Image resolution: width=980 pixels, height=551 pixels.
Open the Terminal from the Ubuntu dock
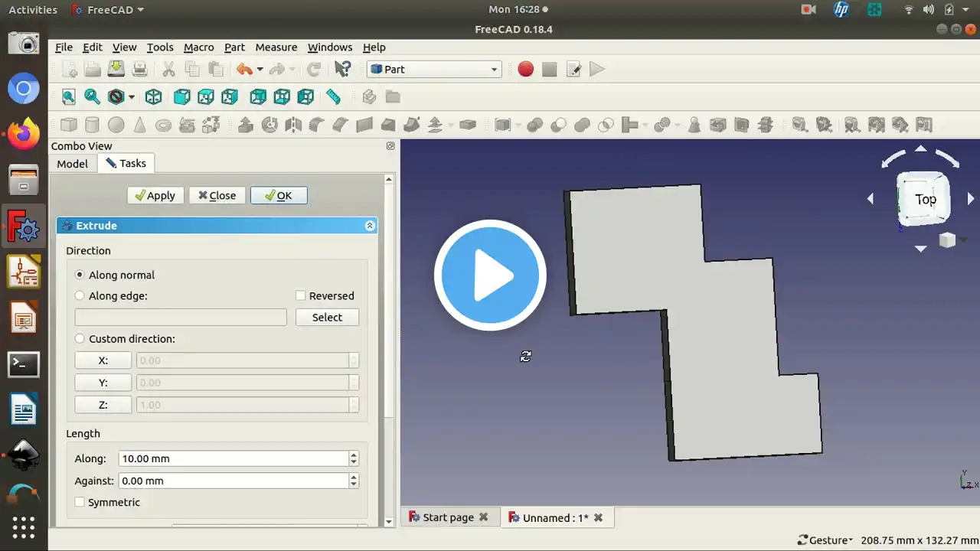click(x=24, y=364)
